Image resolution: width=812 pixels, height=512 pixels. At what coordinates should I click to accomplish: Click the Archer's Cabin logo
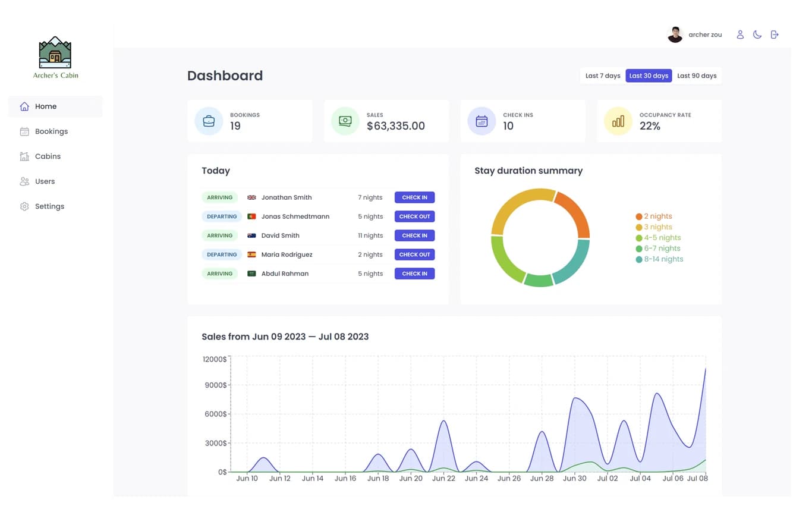(x=55, y=57)
